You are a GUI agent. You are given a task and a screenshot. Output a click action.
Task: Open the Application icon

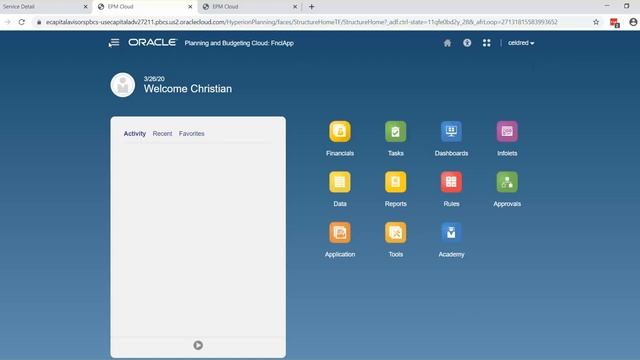click(x=340, y=233)
